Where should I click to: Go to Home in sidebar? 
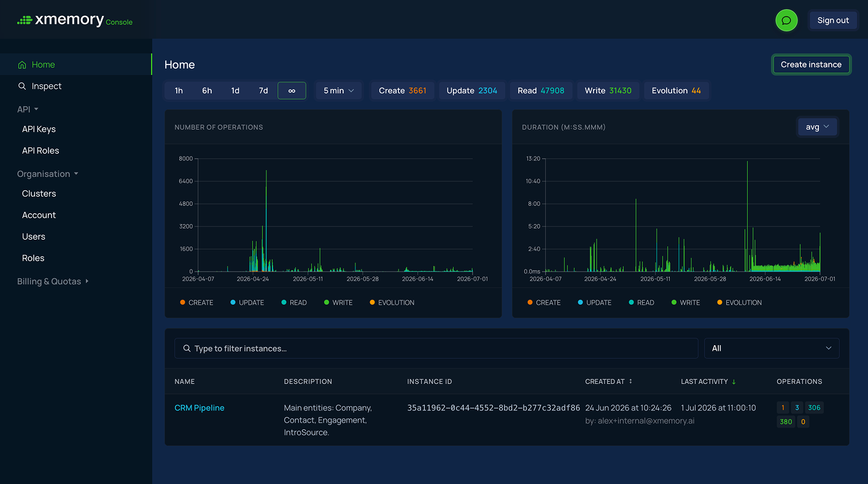pyautogui.click(x=76, y=64)
